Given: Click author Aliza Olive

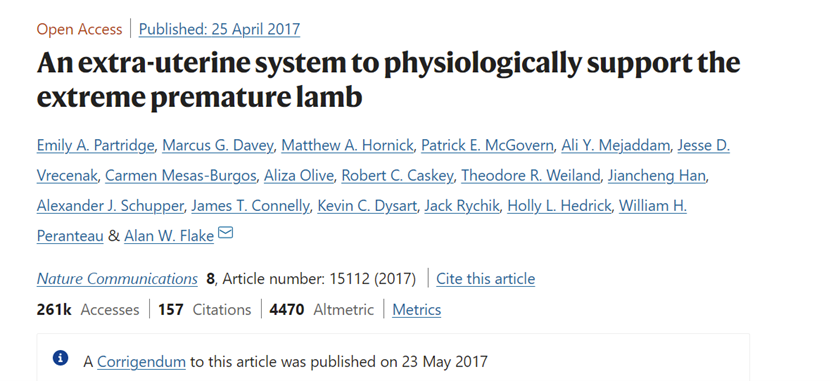Looking at the screenshot, I should [299, 175].
